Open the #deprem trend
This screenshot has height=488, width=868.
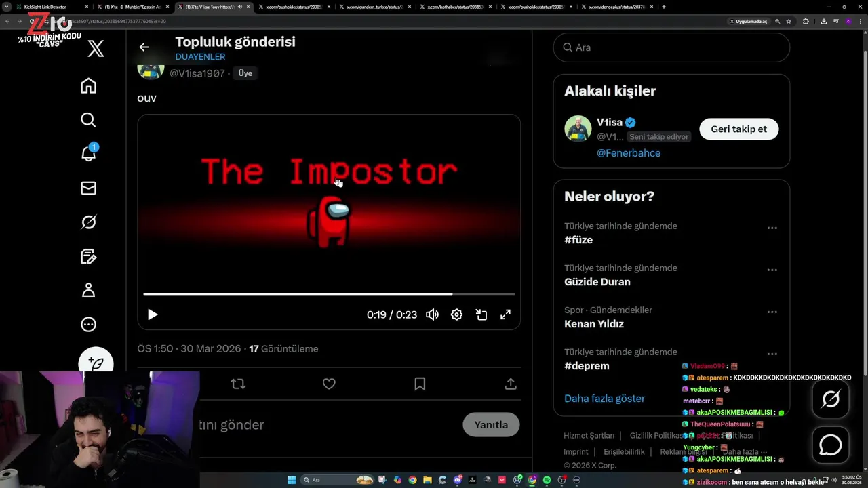(587, 366)
